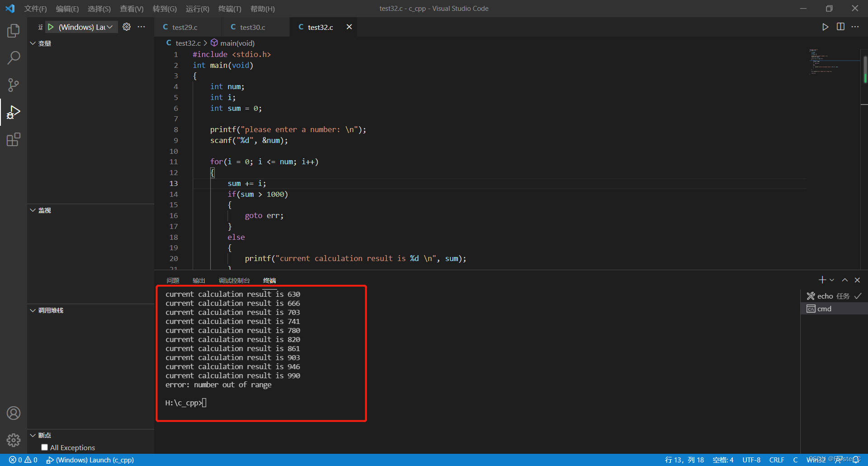
Task: Start debugging with the green play button
Action: [51, 27]
